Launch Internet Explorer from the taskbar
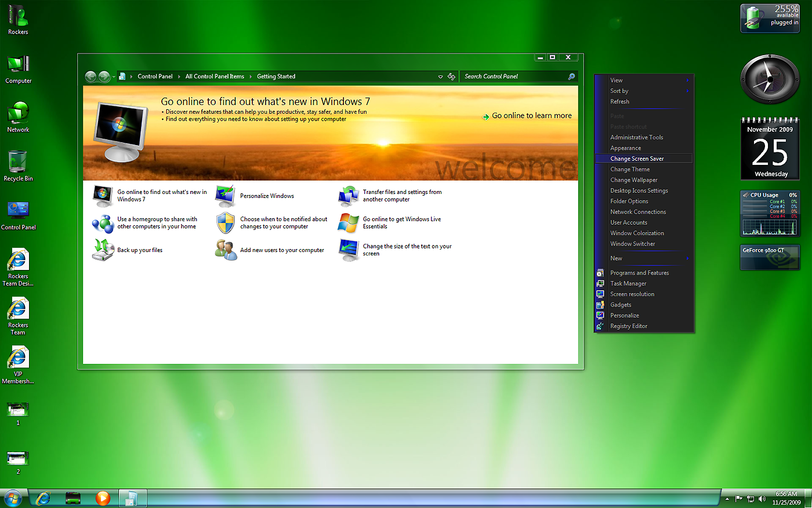Screen dimensions: 812x508 (43, 498)
